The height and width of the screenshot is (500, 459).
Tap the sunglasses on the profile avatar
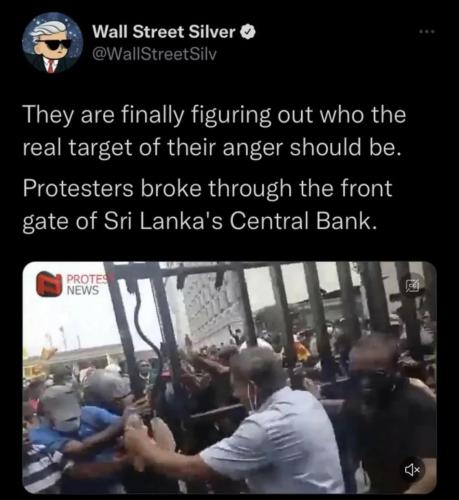53,44
